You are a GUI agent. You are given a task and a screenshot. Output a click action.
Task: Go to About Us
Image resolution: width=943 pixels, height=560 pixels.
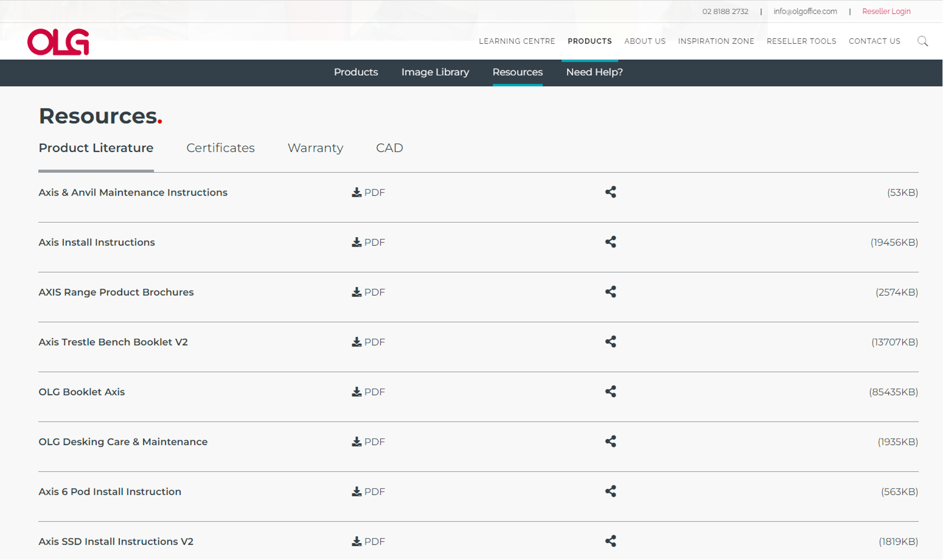[x=644, y=41]
